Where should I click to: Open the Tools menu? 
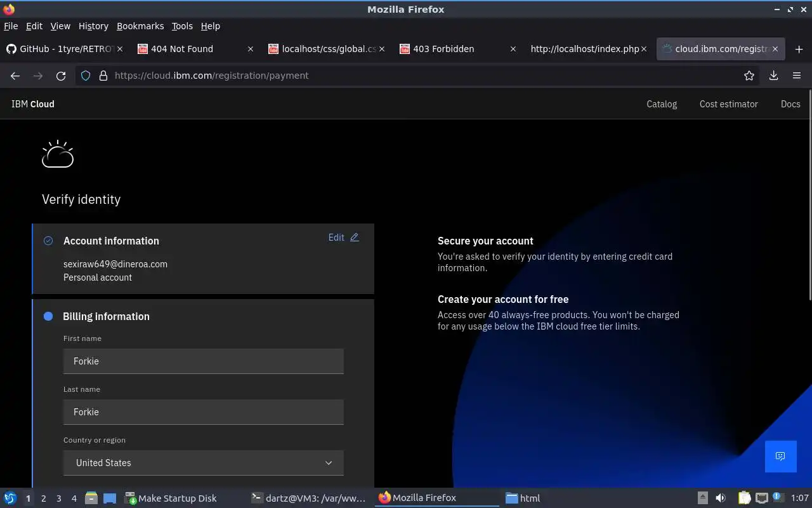coord(182,26)
